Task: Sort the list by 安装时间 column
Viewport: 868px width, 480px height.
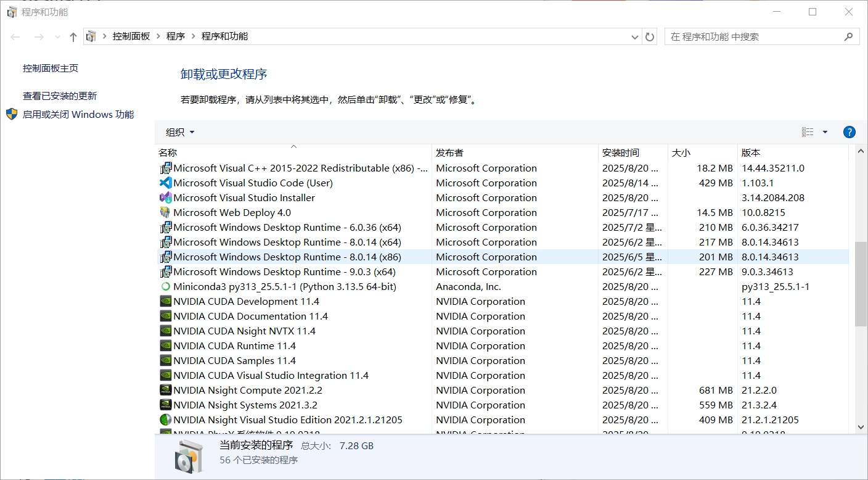Action: pos(633,152)
